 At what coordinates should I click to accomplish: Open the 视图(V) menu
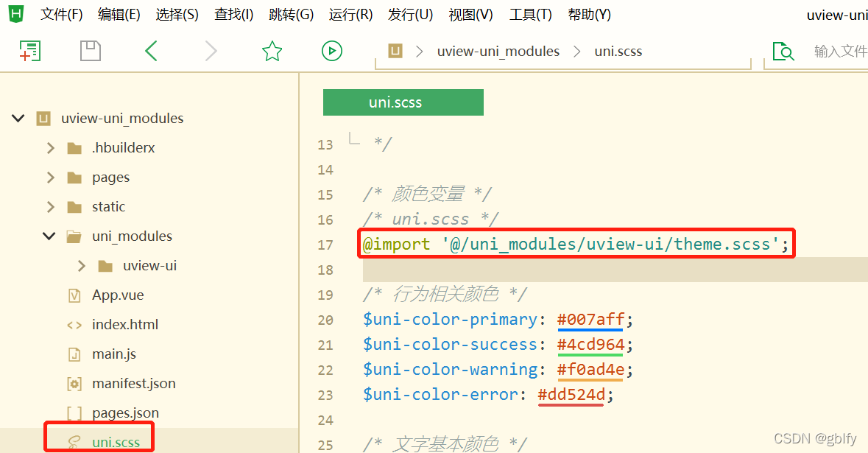tap(470, 15)
